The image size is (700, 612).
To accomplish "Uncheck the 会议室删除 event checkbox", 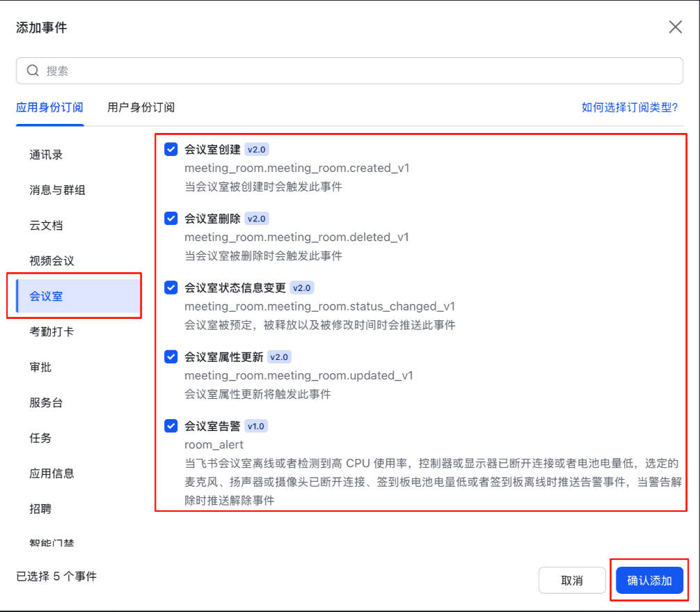I will point(171,219).
